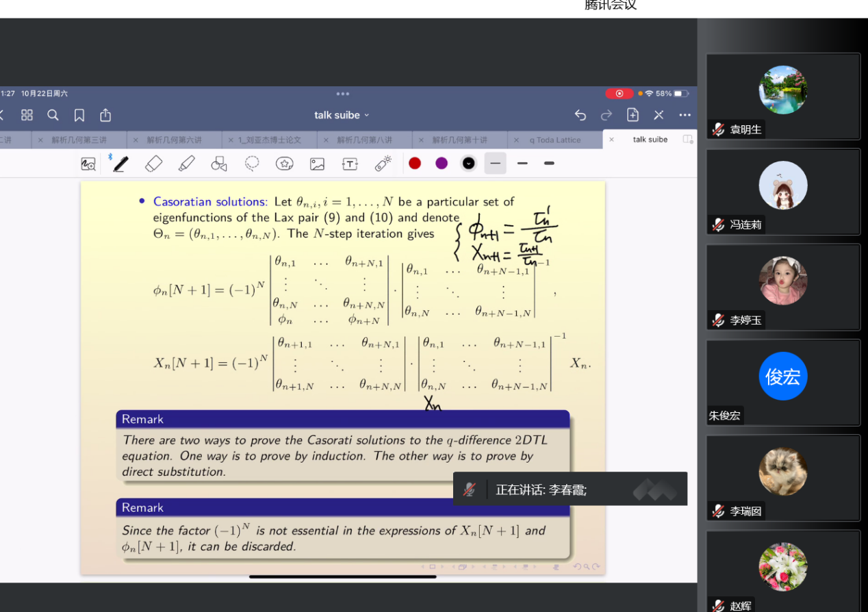Expand the talk suibe title dropdown
The width and height of the screenshot is (868, 612).
tap(342, 115)
